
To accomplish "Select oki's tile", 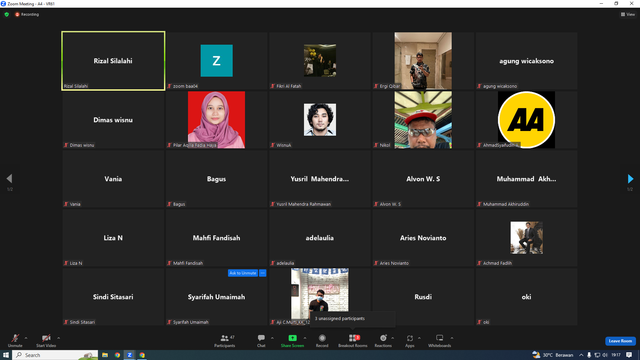I will 526,297.
